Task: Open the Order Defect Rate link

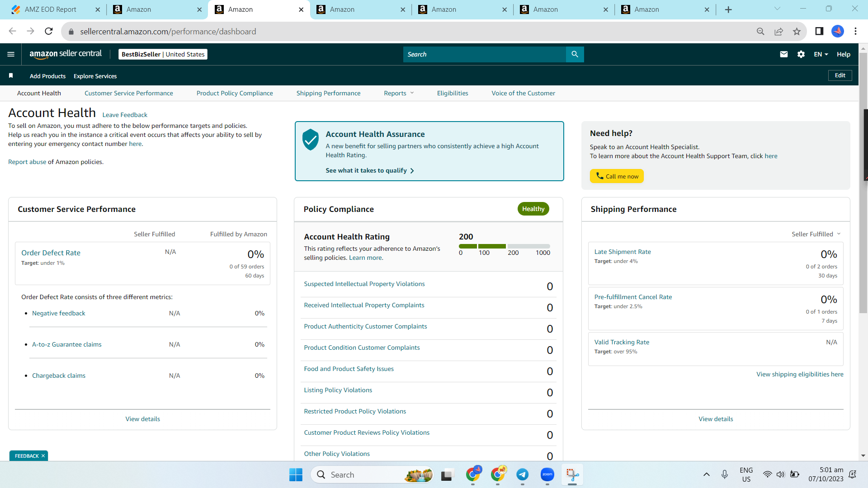Action: 51,253
